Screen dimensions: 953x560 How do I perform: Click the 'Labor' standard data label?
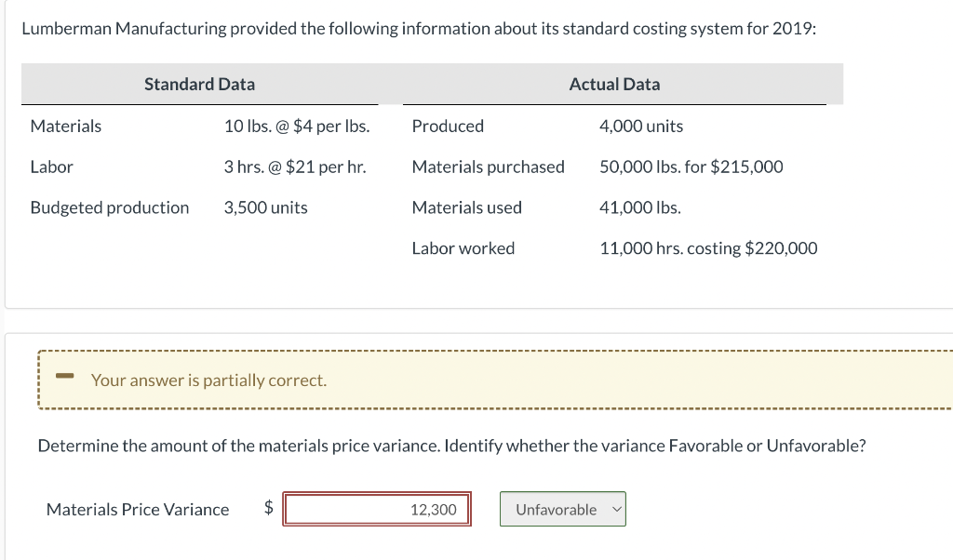click(52, 167)
